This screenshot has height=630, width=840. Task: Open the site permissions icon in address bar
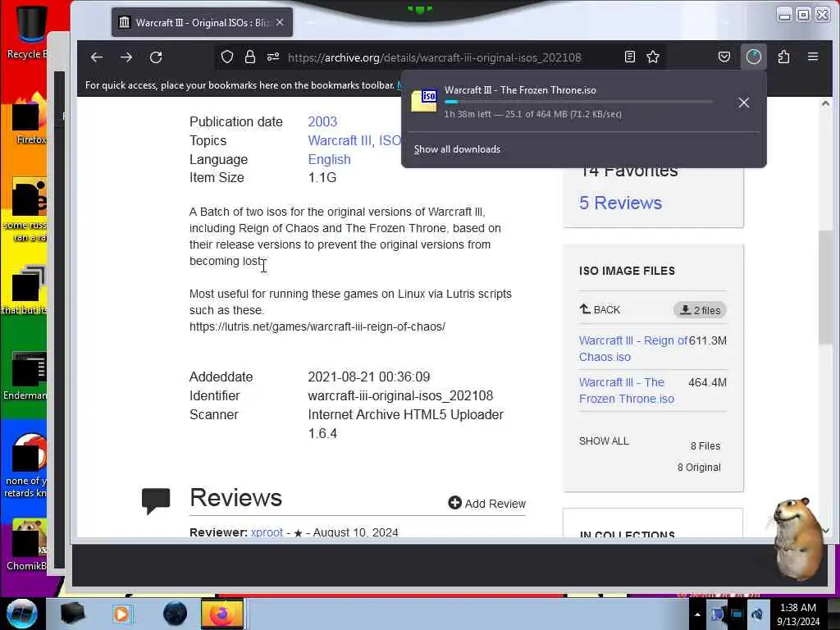pyautogui.click(x=273, y=57)
